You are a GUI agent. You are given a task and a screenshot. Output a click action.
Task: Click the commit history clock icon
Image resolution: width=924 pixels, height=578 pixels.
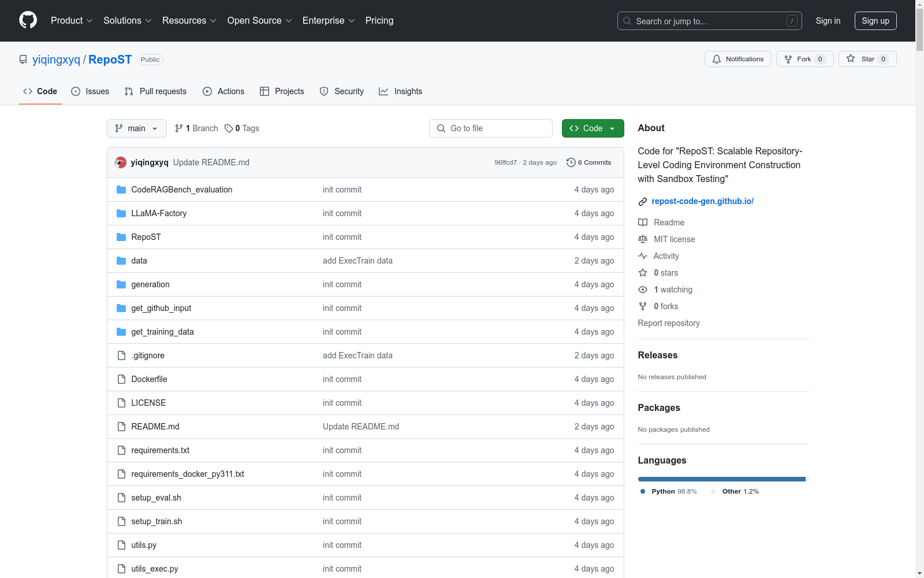[571, 162]
